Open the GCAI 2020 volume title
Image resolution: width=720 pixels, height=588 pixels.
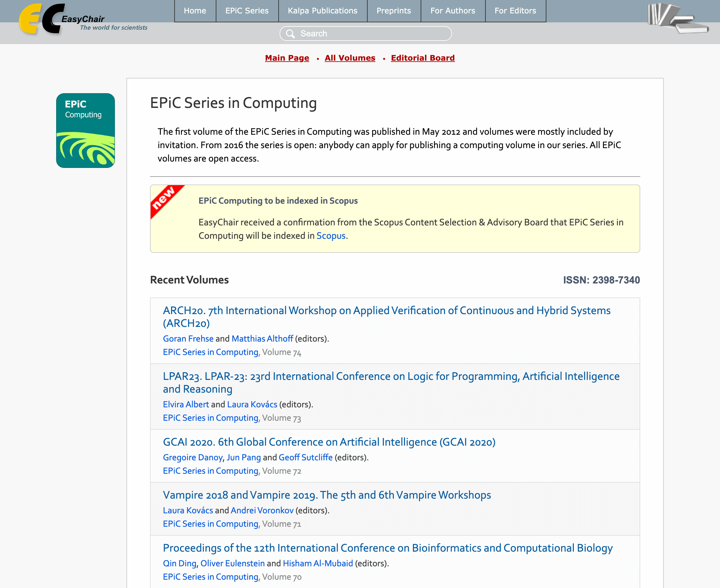point(329,442)
